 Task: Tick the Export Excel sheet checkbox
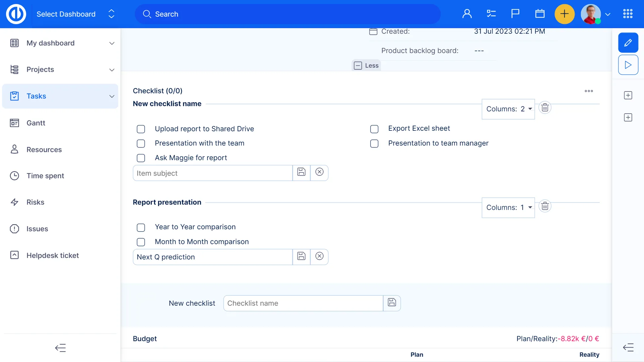point(374,129)
